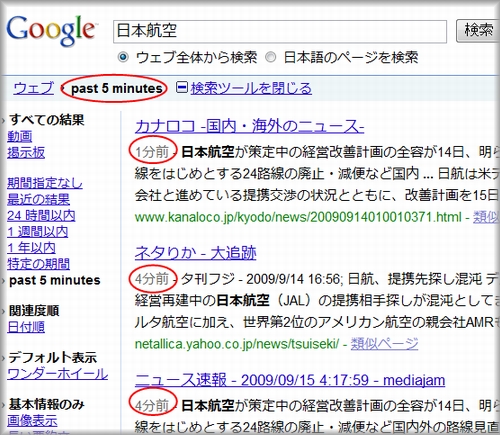Click the 4分前 timestamp of the mediajam result
This screenshot has height=435, width=500.
tap(152, 405)
